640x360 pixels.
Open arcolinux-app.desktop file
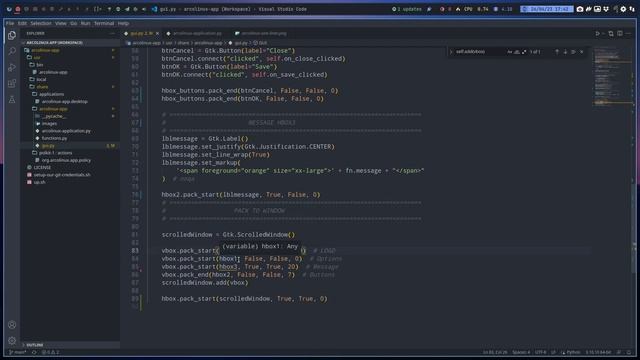(64, 102)
